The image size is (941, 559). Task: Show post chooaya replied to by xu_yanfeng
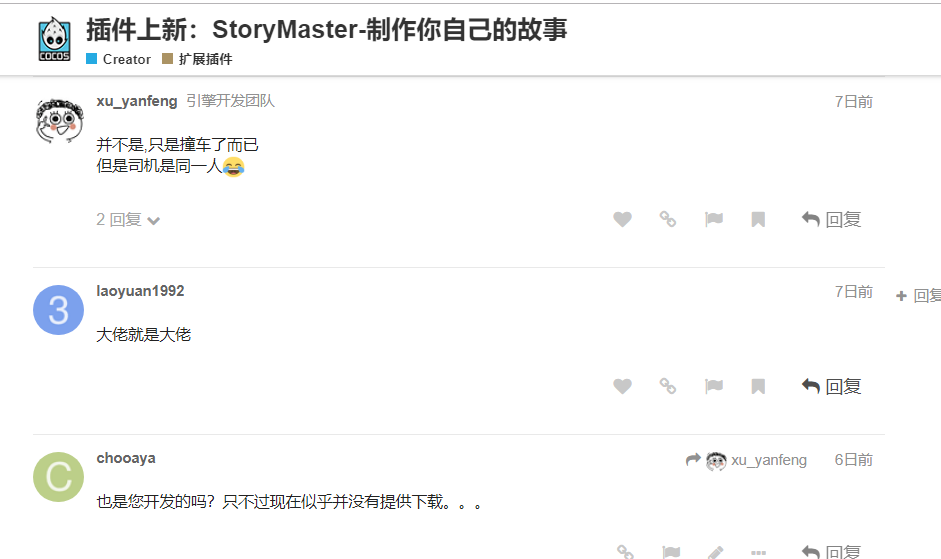(746, 460)
